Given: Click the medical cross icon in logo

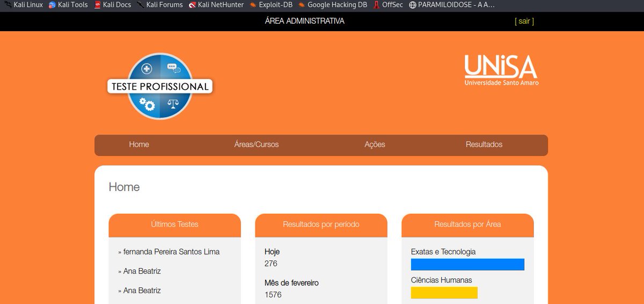Looking at the screenshot, I should (147, 69).
